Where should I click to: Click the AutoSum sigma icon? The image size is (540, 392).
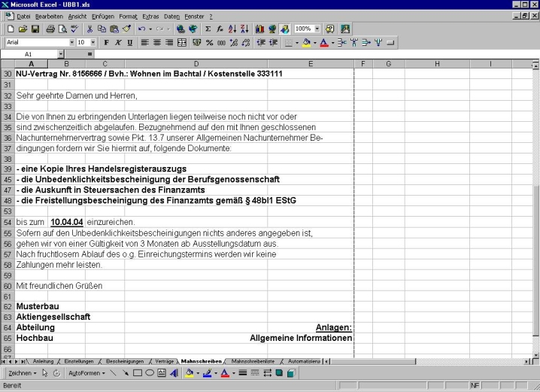click(208, 29)
